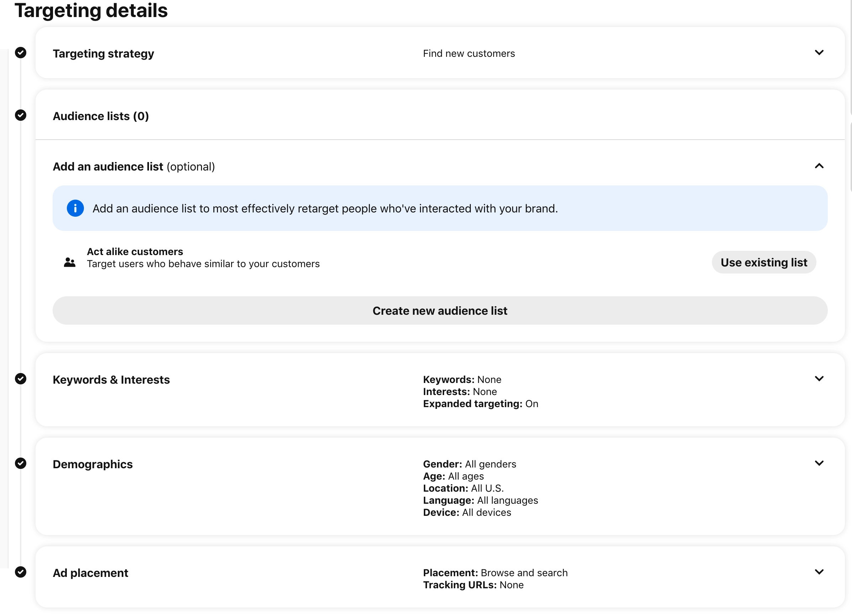Click the Act alike customers people icon
852x616 pixels.
69,262
